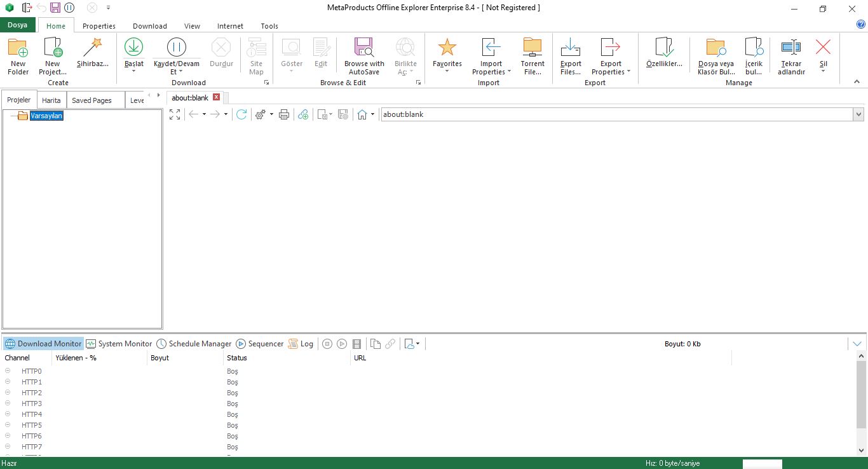The width and height of the screenshot is (868, 469).
Task: Expand the Sil dropdown arrow
Action: click(x=823, y=71)
